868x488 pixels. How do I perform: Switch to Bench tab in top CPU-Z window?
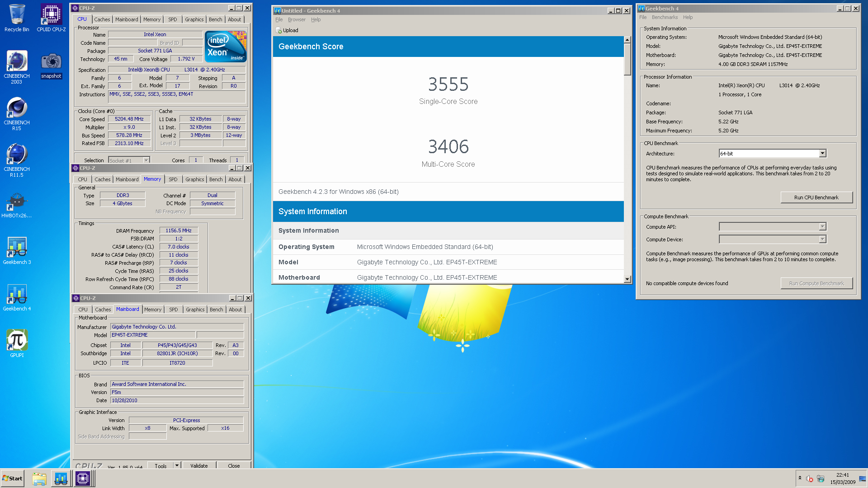(216, 19)
